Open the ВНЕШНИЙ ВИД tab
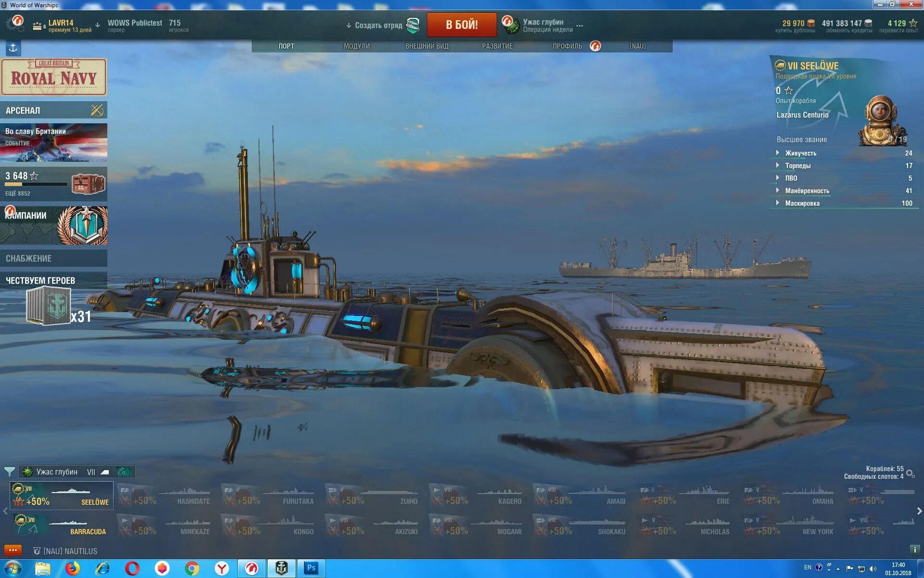Screen dimensions: 924x578 (x=427, y=46)
